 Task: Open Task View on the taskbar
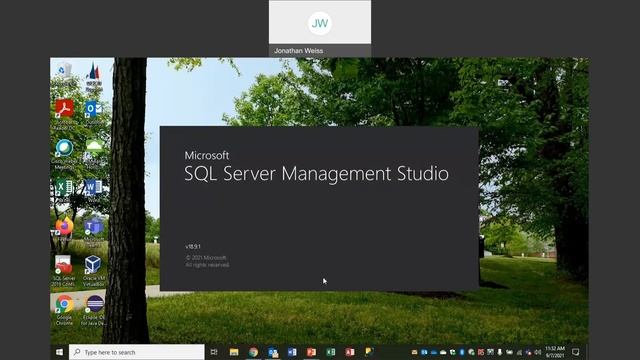(214, 352)
